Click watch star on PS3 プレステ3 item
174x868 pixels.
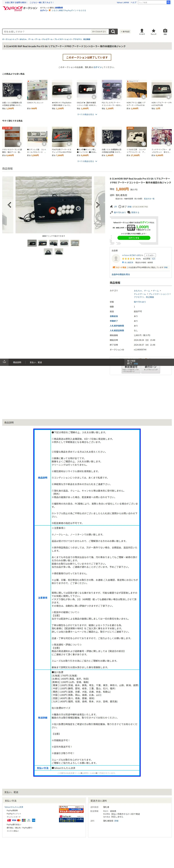(x=119, y=97)
